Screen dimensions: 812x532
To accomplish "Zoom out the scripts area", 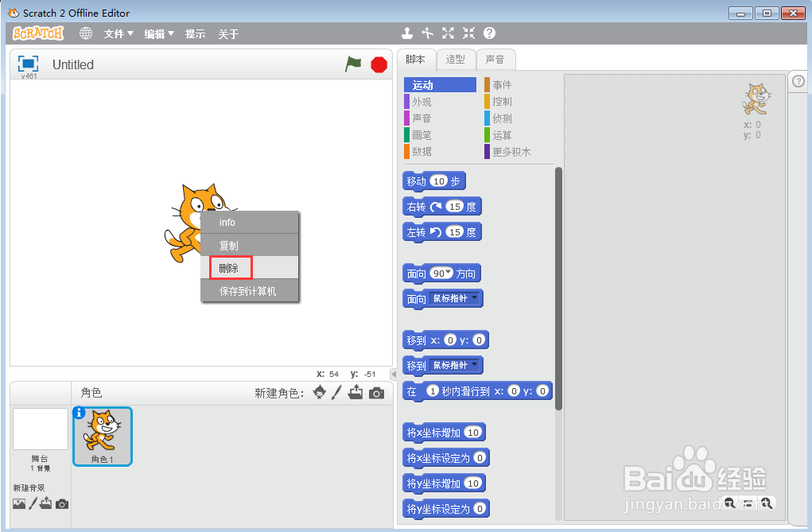I will 729,503.
